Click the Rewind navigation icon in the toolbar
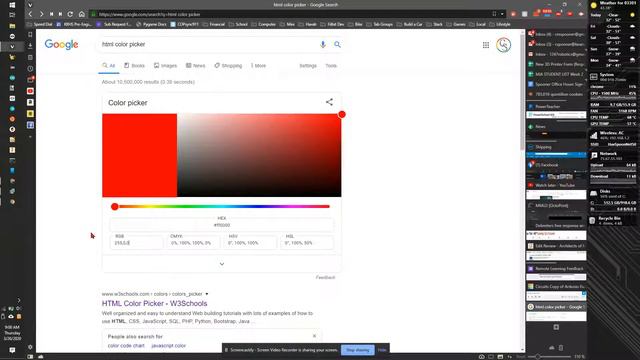The width and height of the screenshot is (640, 360). click(51, 14)
